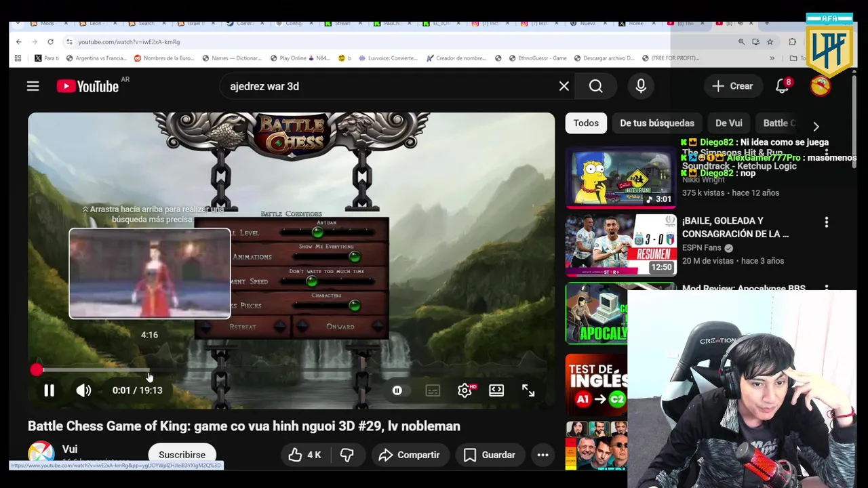Click the Suscribirse button
The height and width of the screenshot is (488, 868).
tap(182, 455)
